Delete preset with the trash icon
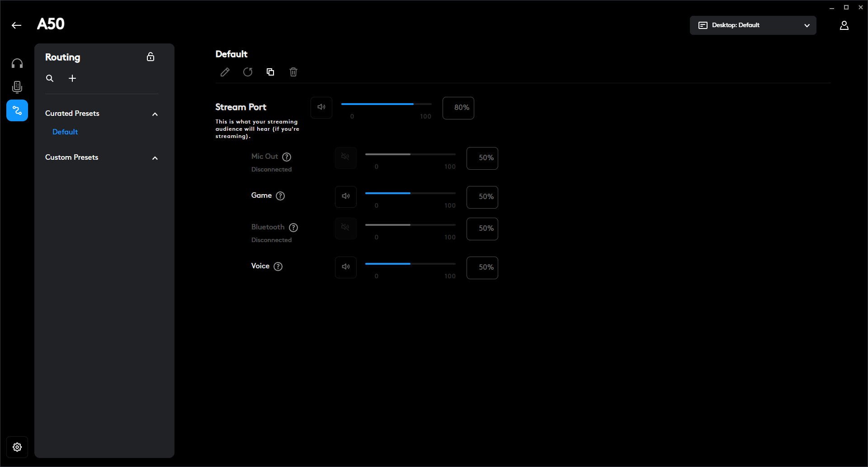Screen dimensions: 868x467 (293, 72)
